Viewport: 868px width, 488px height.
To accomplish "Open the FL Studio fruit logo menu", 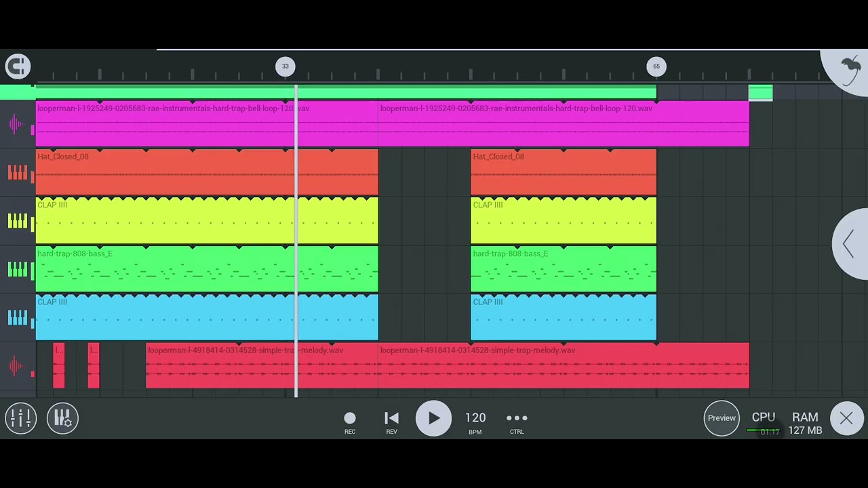I will [849, 68].
